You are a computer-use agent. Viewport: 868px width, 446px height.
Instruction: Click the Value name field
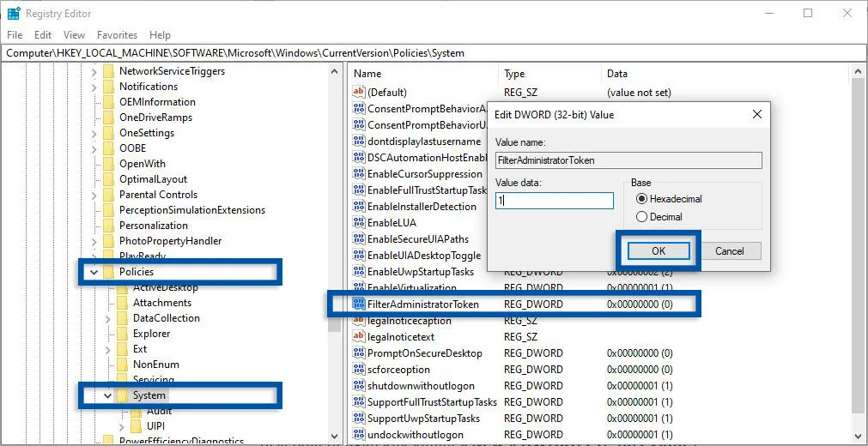click(628, 160)
